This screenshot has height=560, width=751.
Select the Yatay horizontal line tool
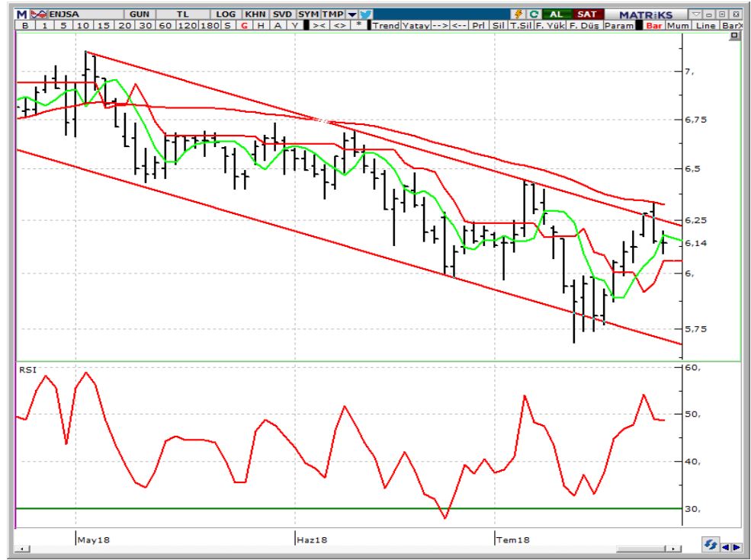click(x=416, y=25)
